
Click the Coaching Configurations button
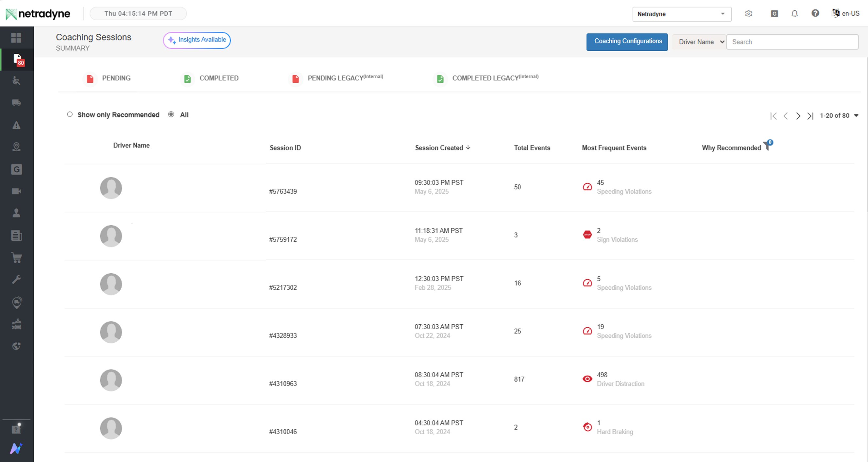627,42
